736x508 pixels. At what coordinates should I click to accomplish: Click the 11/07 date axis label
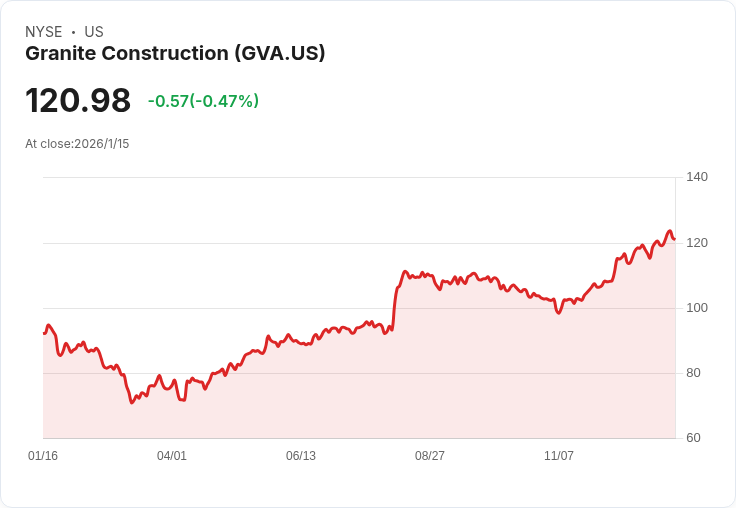[559, 456]
